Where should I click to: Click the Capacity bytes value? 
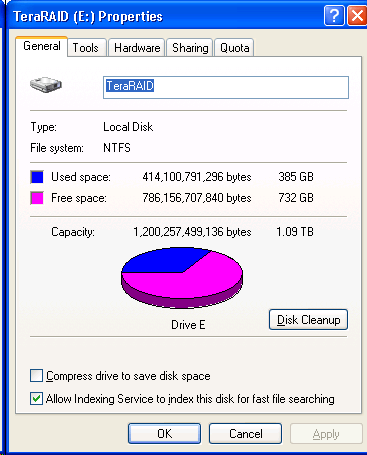(192, 232)
